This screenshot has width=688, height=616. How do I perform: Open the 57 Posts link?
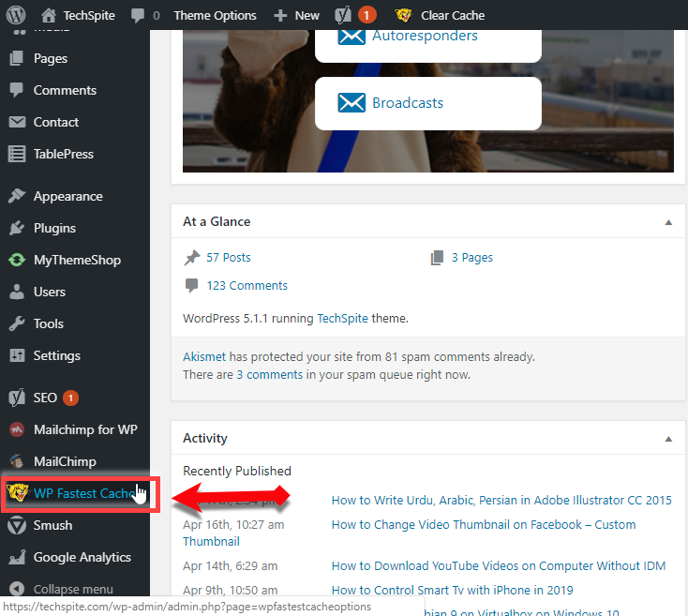pyautogui.click(x=229, y=257)
